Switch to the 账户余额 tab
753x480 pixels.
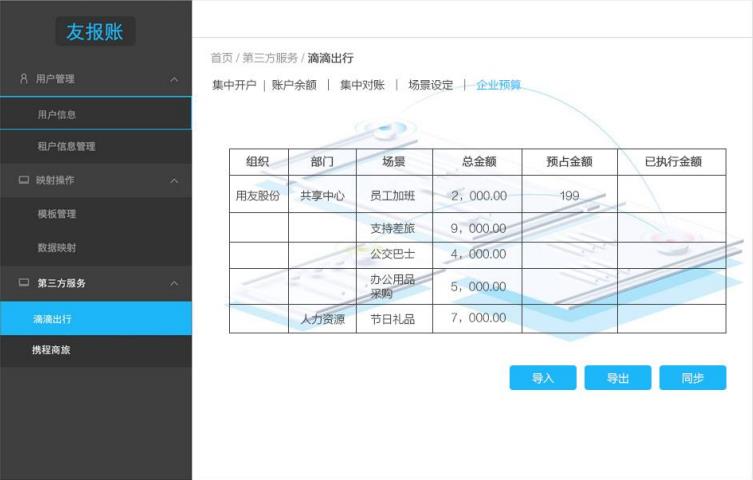pos(294,85)
